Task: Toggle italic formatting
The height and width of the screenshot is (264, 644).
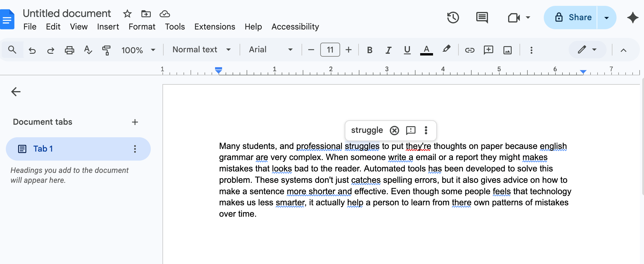Action: 388,50
